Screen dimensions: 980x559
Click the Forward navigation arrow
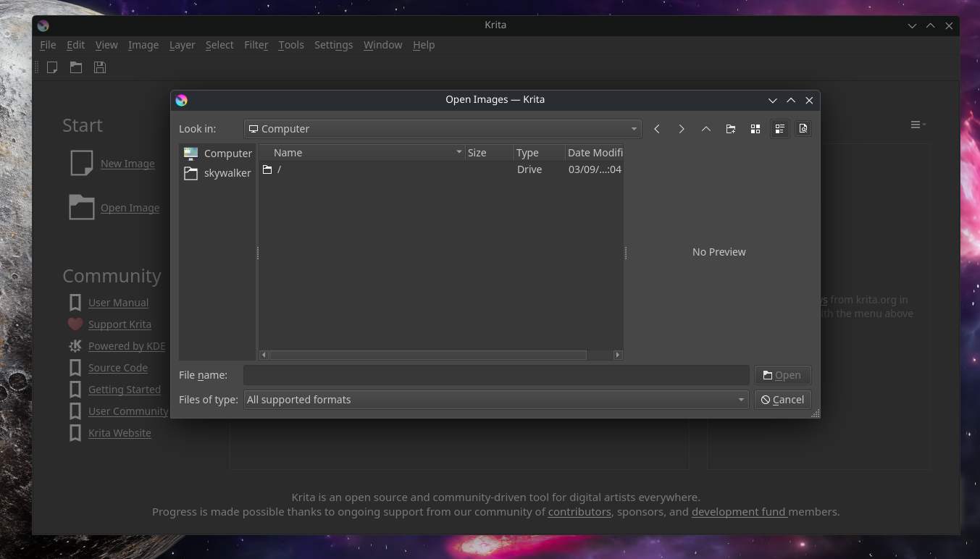coord(682,129)
